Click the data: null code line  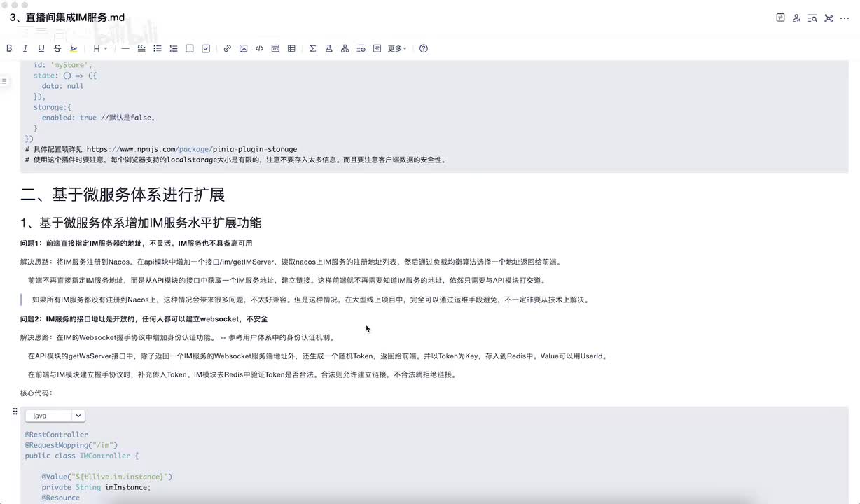62,86
